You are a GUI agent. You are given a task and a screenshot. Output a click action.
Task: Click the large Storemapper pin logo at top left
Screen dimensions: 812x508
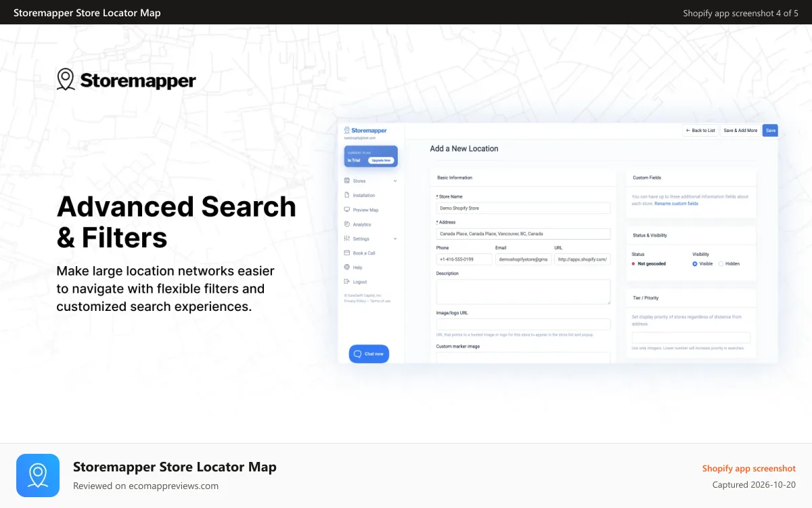[66, 80]
